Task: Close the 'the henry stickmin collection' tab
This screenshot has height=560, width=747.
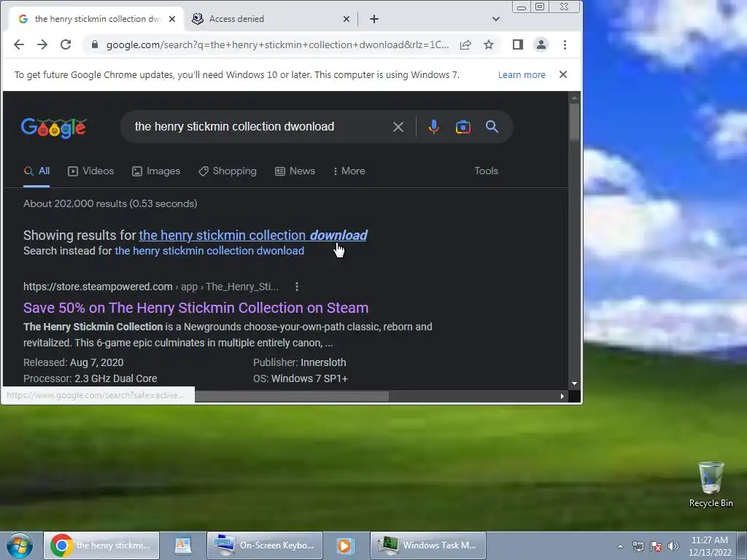Action: click(x=172, y=19)
